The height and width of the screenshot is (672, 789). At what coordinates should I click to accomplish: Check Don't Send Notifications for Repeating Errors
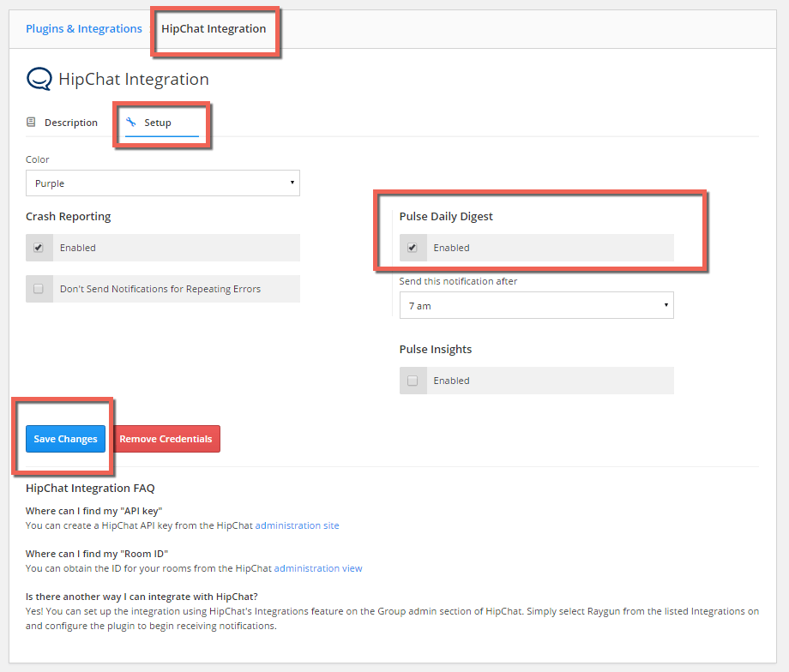coord(38,289)
